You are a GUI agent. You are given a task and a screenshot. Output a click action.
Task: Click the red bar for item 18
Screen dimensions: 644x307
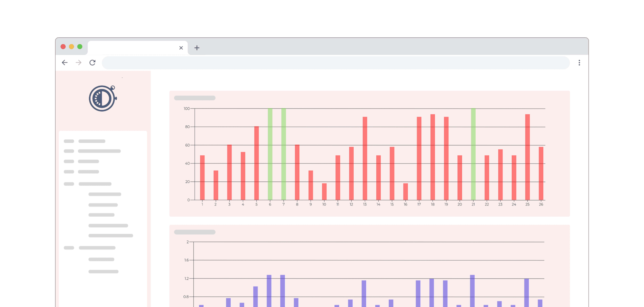[433, 157]
